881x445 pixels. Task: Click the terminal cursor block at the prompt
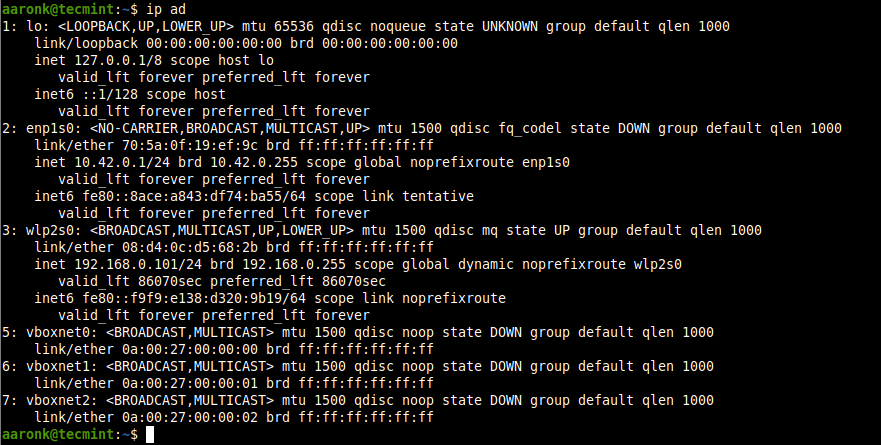click(149, 434)
